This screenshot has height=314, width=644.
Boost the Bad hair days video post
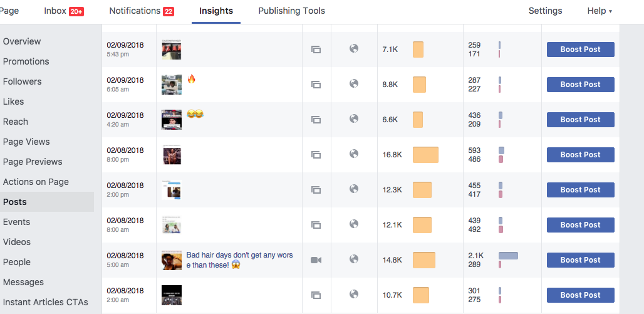(x=580, y=260)
